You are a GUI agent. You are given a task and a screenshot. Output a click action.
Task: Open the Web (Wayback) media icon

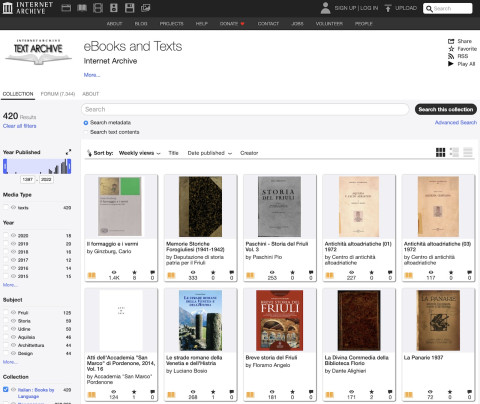pyautogui.click(x=66, y=8)
